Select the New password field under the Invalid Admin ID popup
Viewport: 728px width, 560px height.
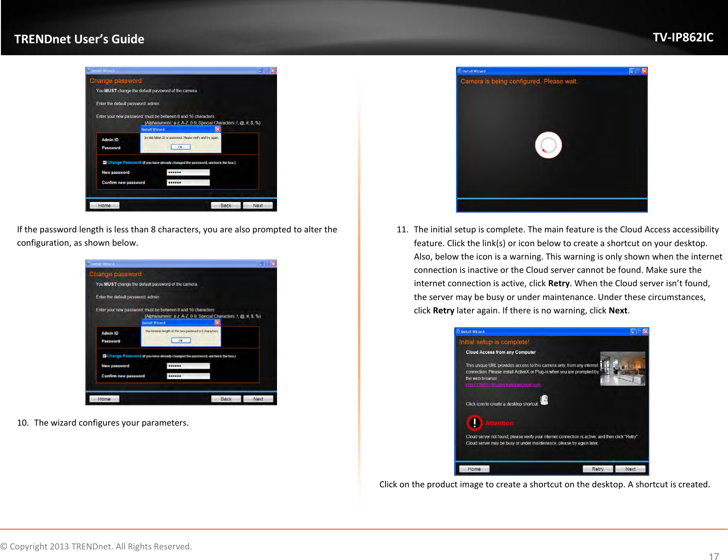188,173
